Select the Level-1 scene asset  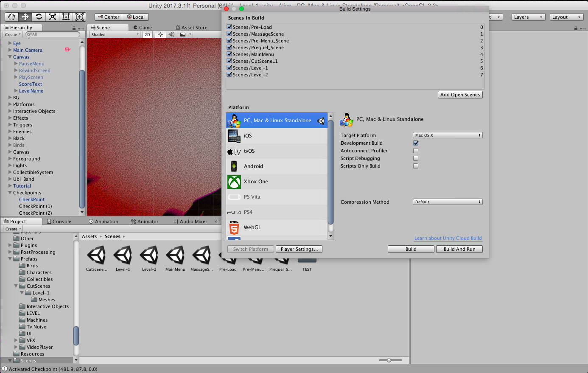click(x=123, y=258)
